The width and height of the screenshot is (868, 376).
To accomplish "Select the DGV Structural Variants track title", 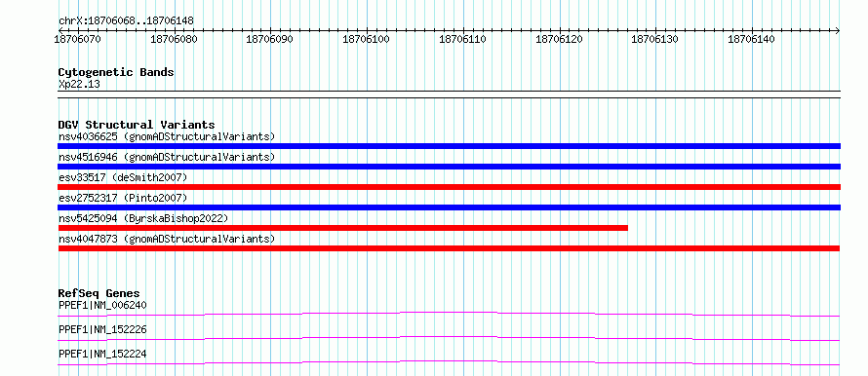I will tap(137, 125).
